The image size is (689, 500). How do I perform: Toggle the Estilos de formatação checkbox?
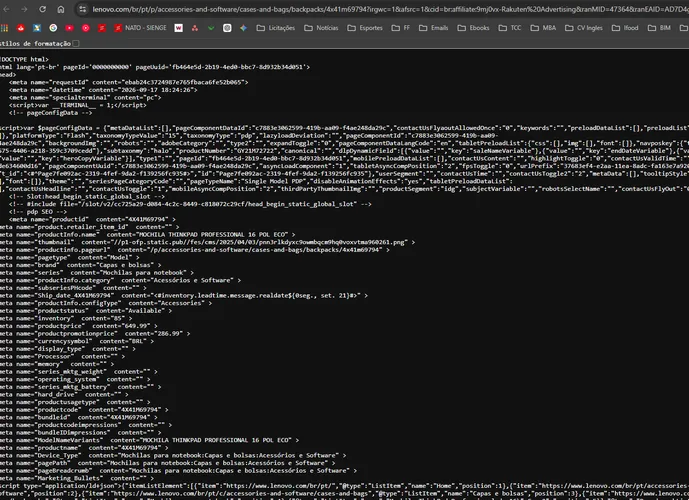click(76, 43)
